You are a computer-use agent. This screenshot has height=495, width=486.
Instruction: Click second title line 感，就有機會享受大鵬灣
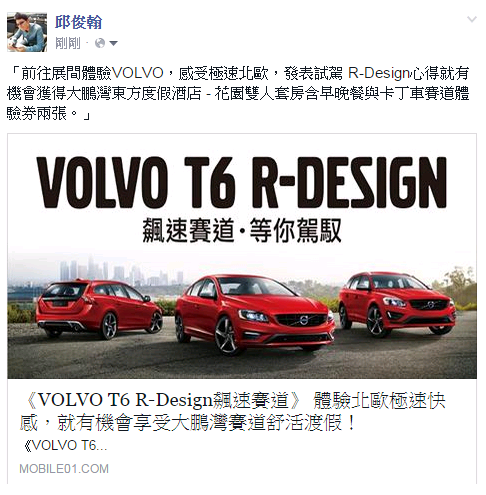pyautogui.click(x=187, y=423)
